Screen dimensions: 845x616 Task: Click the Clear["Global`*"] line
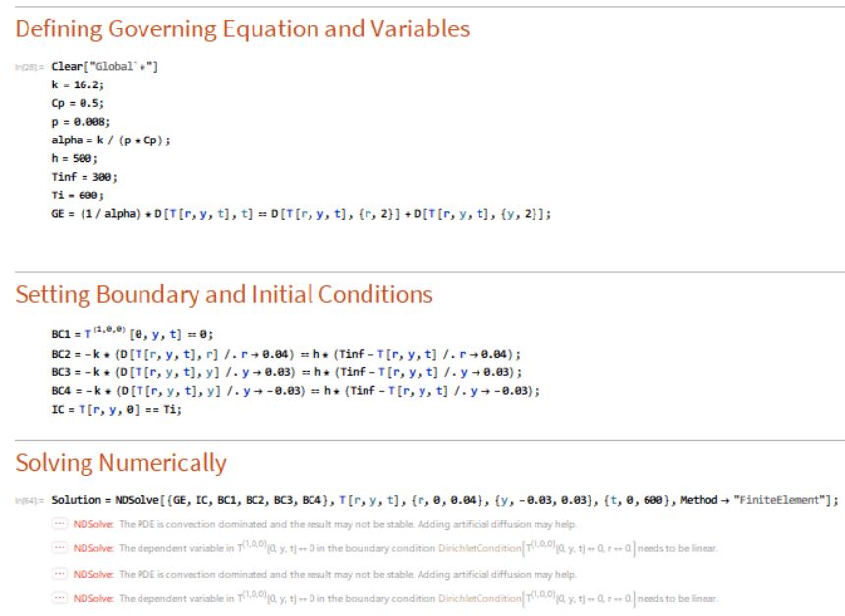104,66
